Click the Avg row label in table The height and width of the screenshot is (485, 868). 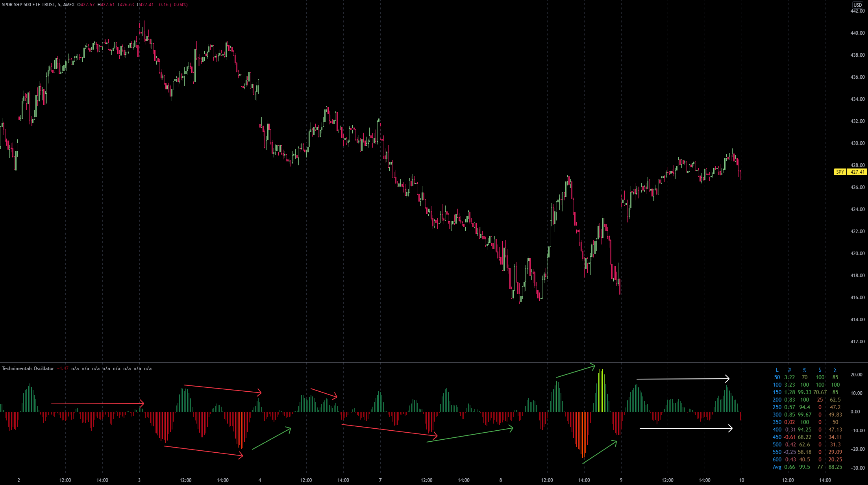pyautogui.click(x=777, y=467)
